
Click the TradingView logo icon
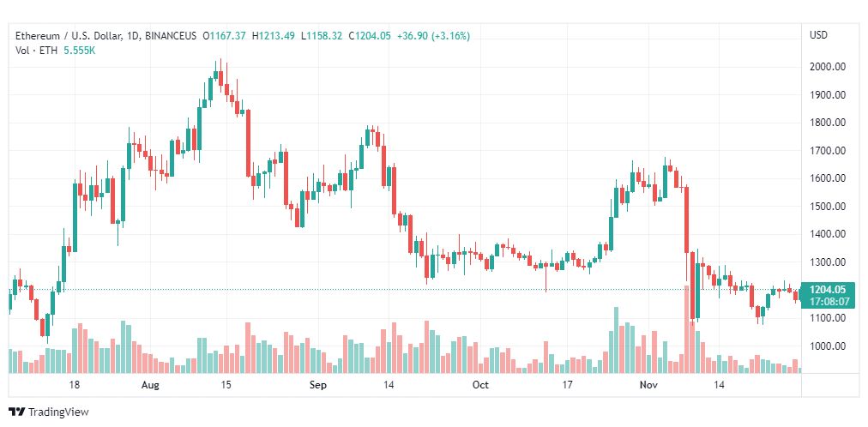16,412
